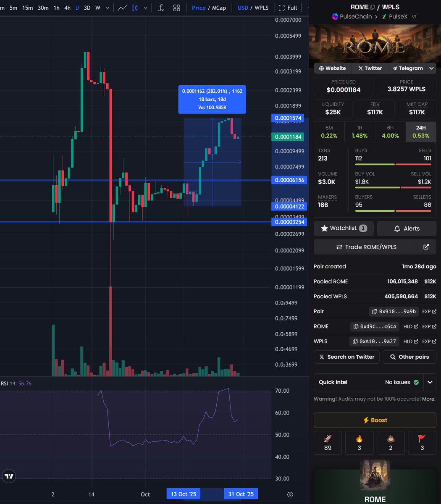Select the 1h chart timeframe
Viewport: 441px width, 504px height.
pos(56,8)
